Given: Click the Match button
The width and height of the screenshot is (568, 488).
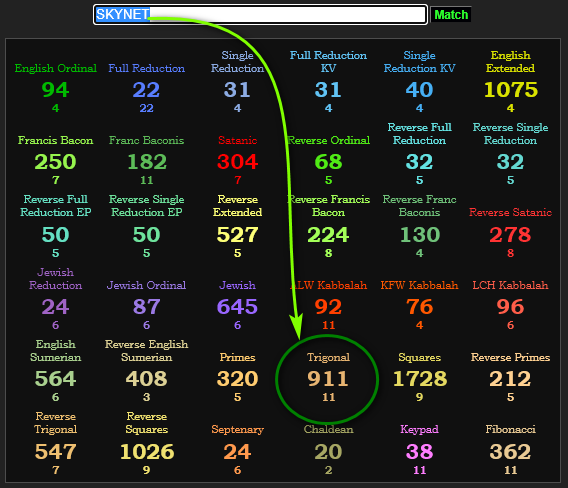Looking at the screenshot, I should (451, 15).
